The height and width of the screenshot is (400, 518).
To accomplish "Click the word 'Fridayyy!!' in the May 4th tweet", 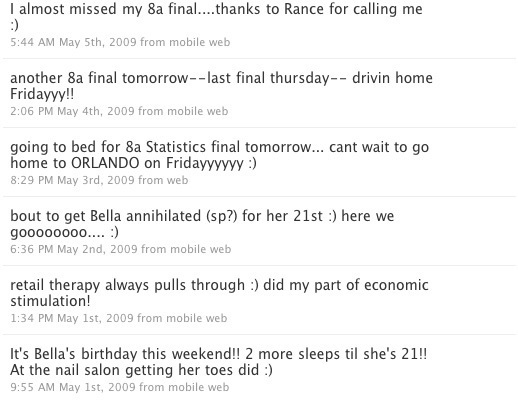I will click(42, 94).
